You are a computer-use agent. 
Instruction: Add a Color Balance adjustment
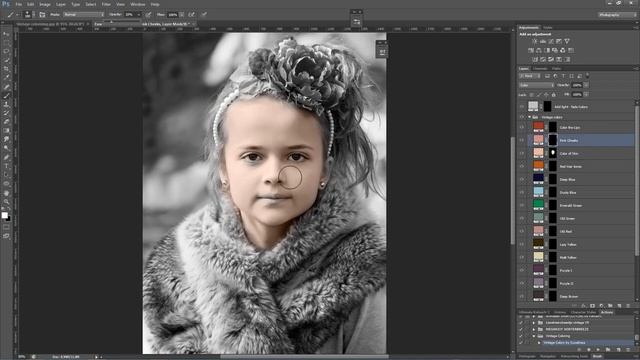(x=539, y=50)
